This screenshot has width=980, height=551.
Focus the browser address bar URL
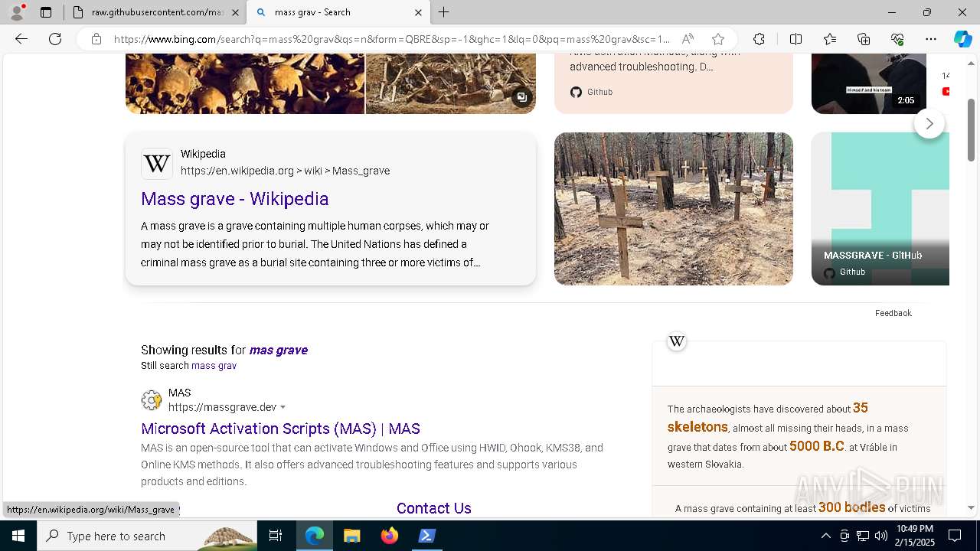click(x=392, y=39)
